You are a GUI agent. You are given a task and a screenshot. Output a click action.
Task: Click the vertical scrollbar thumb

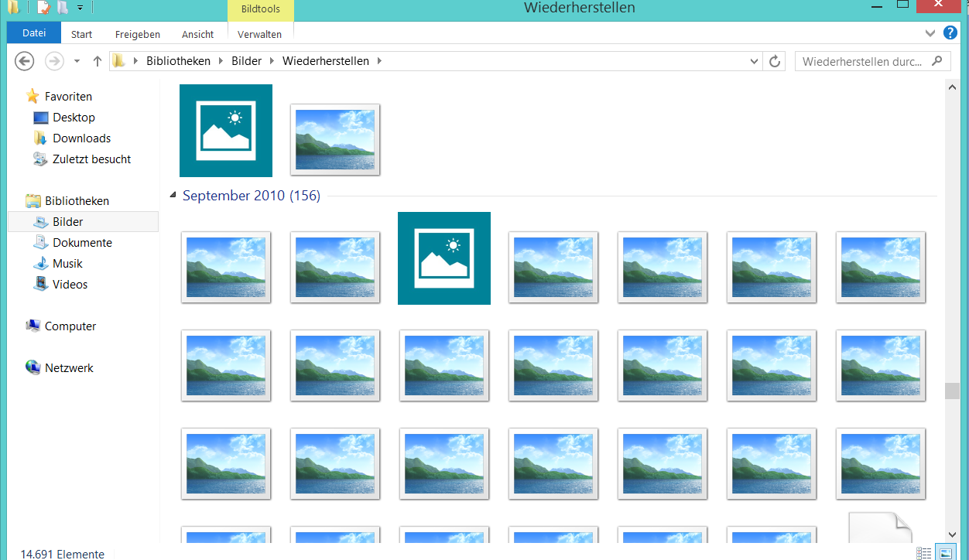(x=953, y=391)
